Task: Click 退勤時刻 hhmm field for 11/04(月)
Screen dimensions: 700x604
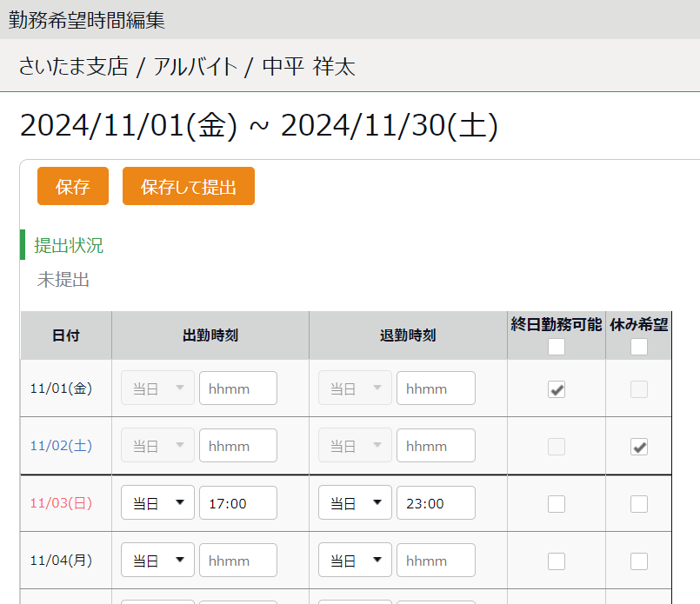Action: pyautogui.click(x=436, y=561)
